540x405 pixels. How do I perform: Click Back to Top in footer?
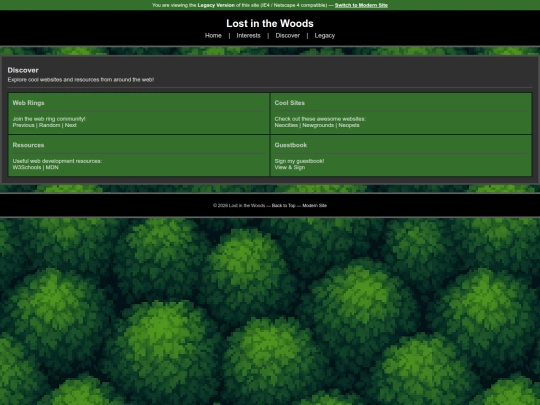[x=283, y=206]
